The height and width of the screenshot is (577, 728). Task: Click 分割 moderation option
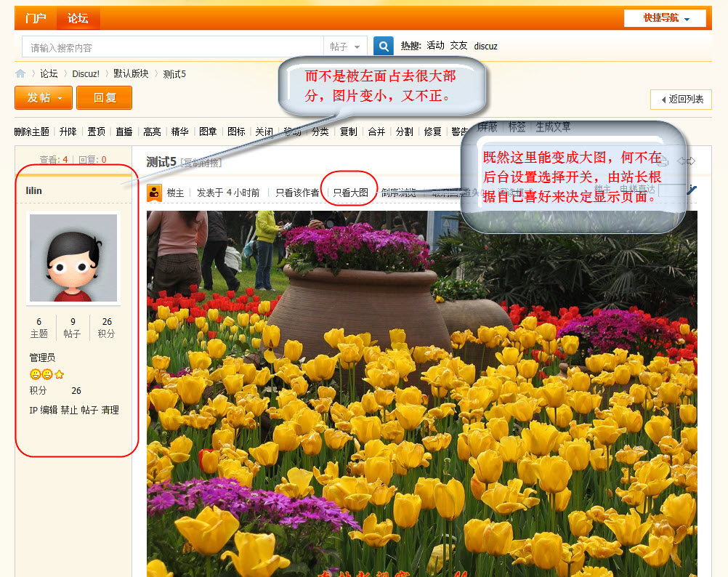tap(405, 132)
